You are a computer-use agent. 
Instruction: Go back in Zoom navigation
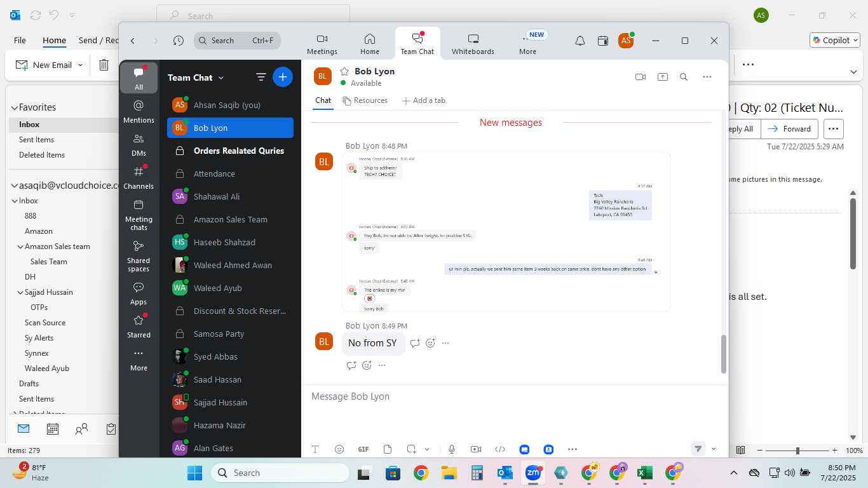point(133,41)
